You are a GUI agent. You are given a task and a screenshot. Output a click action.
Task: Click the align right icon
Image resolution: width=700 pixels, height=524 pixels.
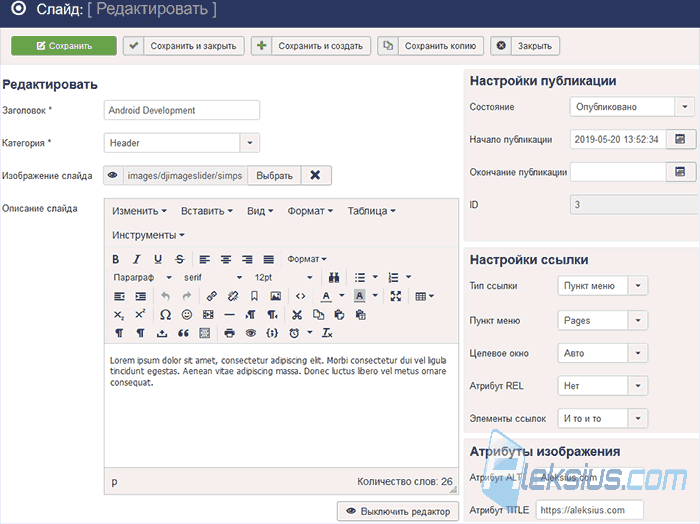point(247,259)
